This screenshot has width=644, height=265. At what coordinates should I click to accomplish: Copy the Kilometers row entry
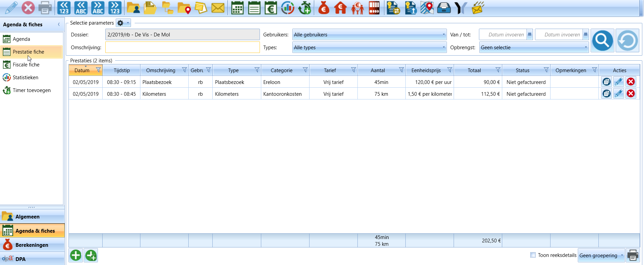tap(607, 93)
